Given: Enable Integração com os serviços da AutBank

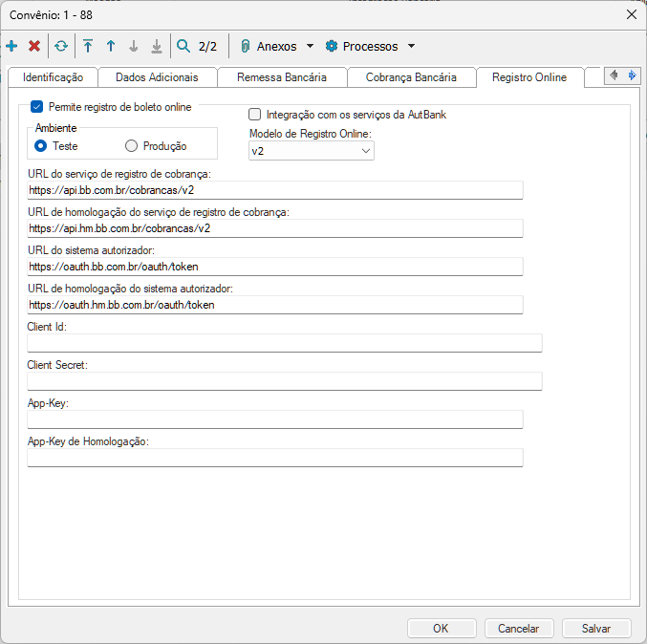Looking at the screenshot, I should pos(255,115).
